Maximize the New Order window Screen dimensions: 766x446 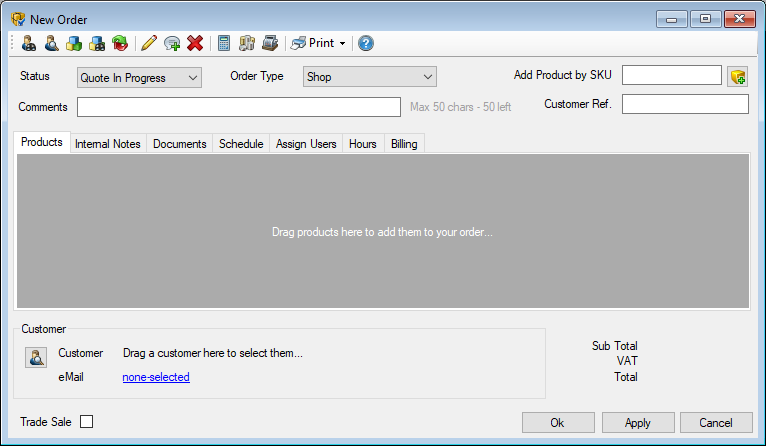[x=705, y=19]
